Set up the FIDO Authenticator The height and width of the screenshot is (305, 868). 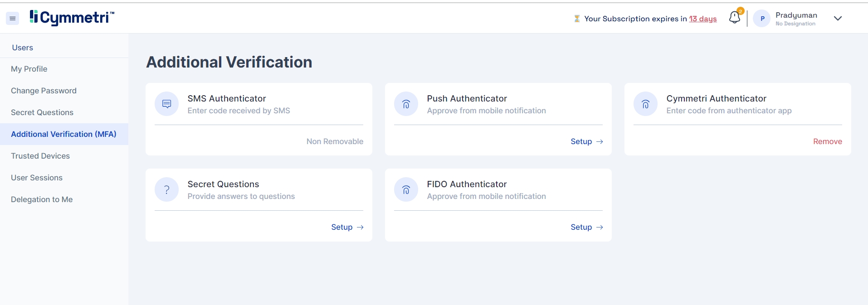[x=586, y=227]
